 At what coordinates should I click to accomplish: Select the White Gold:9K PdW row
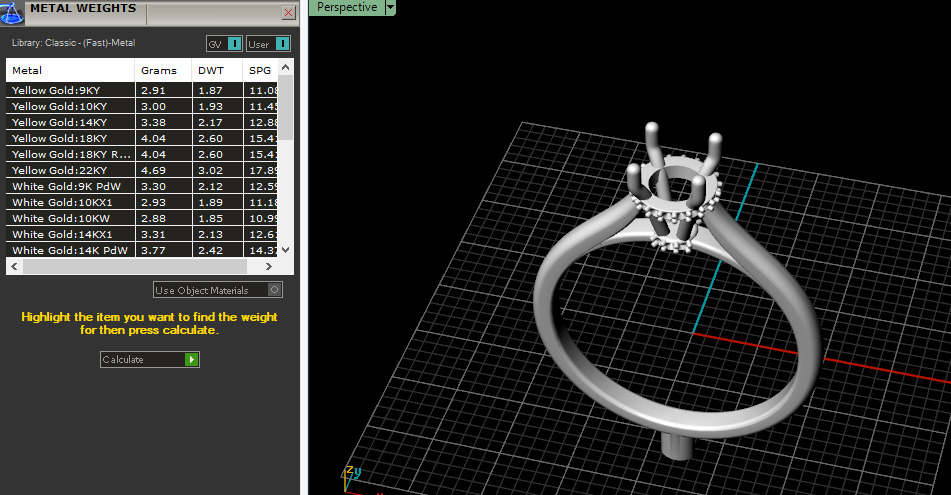tap(142, 186)
